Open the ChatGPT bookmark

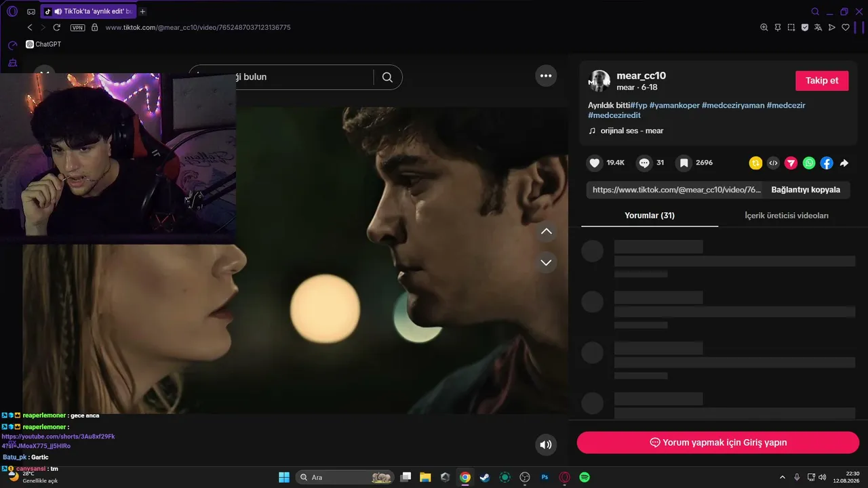point(43,44)
